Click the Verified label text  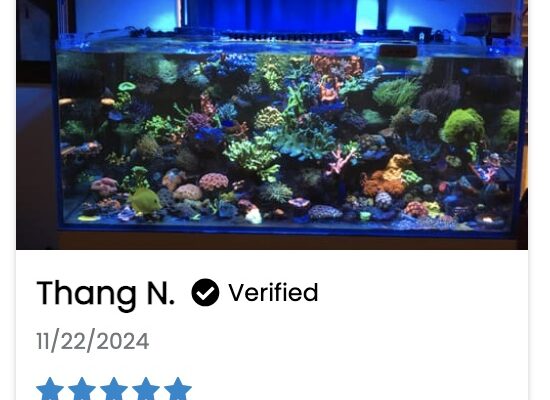[273, 292]
